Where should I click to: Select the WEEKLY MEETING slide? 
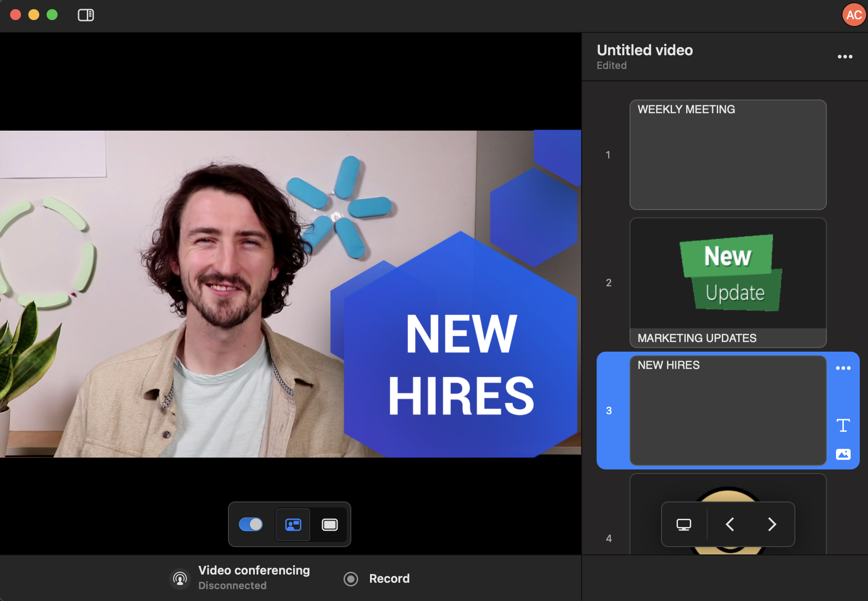pos(728,155)
